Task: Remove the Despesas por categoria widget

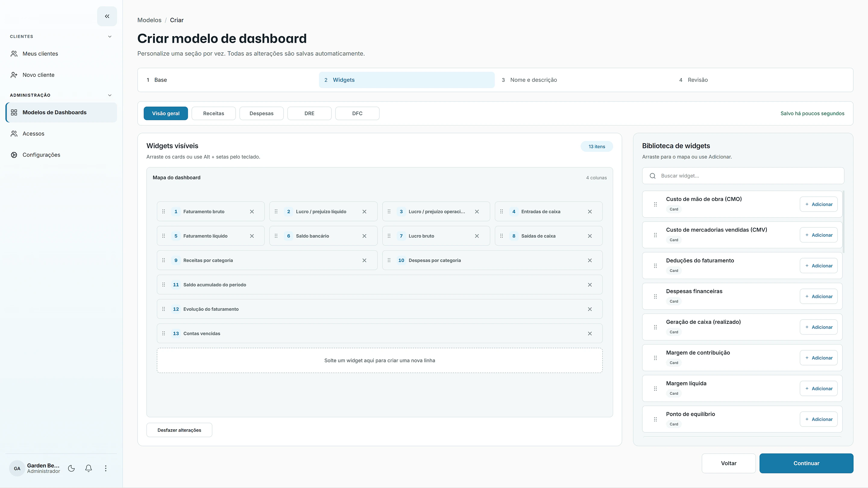Action: tap(590, 260)
